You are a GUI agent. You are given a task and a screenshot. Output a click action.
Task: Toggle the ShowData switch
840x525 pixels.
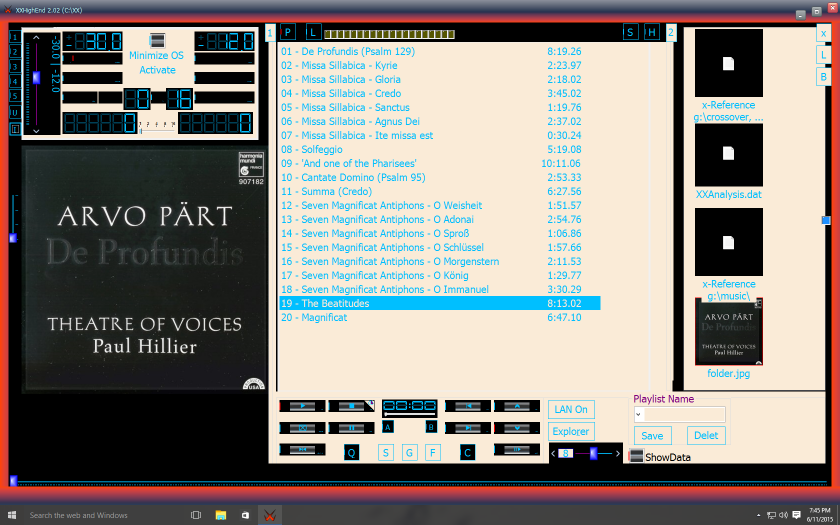[635, 456]
